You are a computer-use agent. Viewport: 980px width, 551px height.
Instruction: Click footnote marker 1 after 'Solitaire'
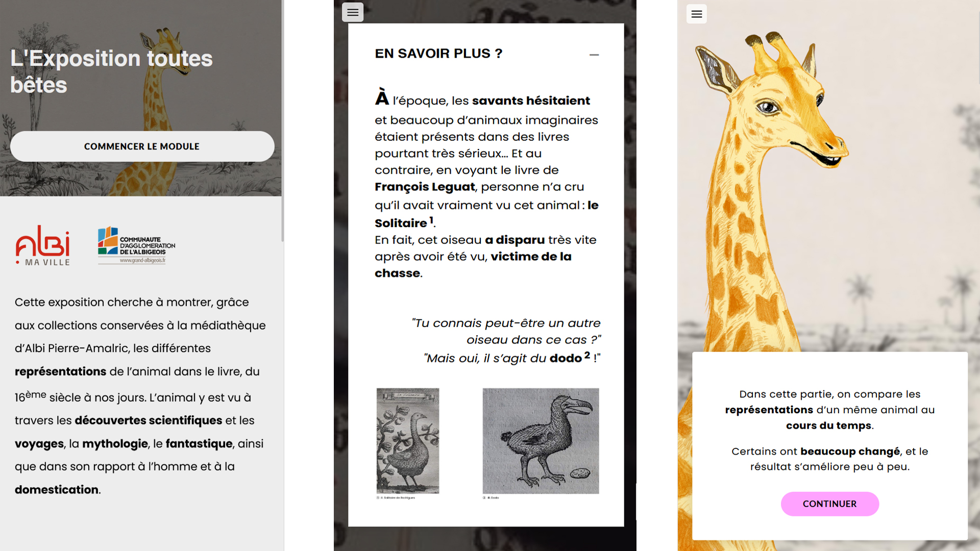[431, 220]
